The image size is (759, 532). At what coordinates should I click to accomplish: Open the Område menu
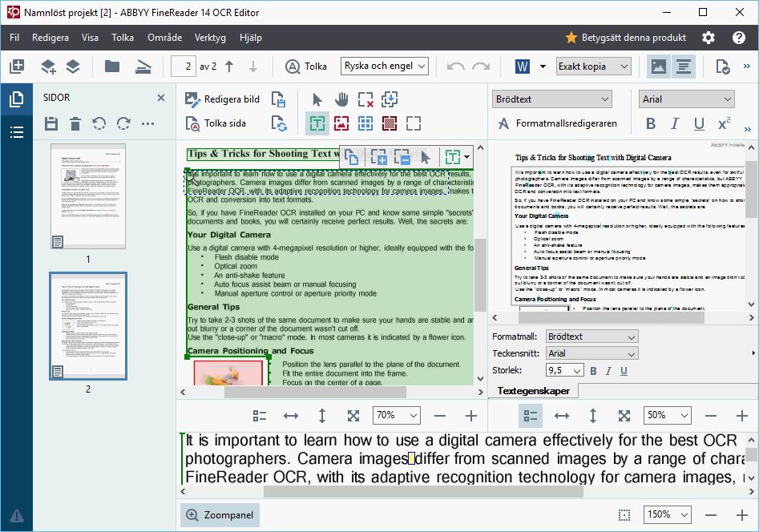[164, 38]
